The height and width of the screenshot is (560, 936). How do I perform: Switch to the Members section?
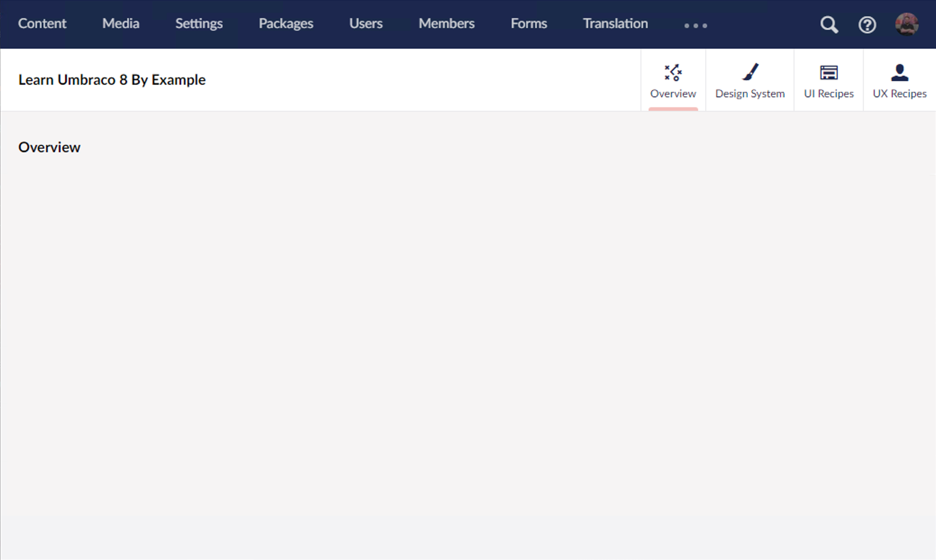coord(446,23)
